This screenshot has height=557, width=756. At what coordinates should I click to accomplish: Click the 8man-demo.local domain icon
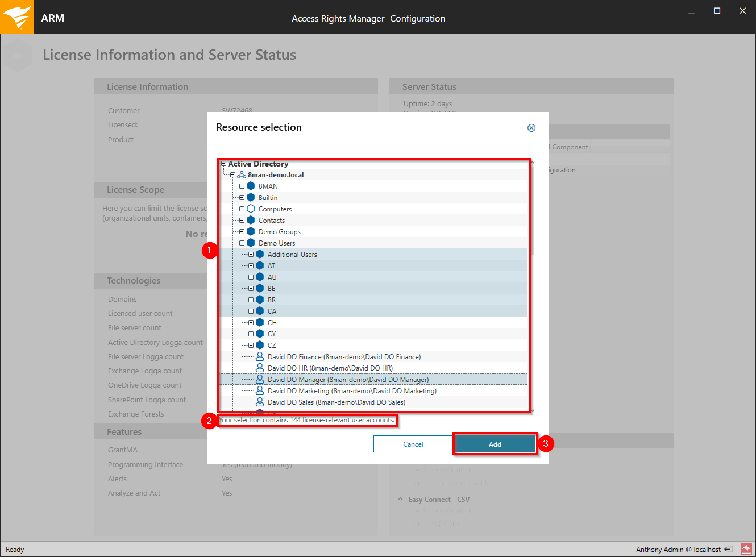(x=242, y=175)
